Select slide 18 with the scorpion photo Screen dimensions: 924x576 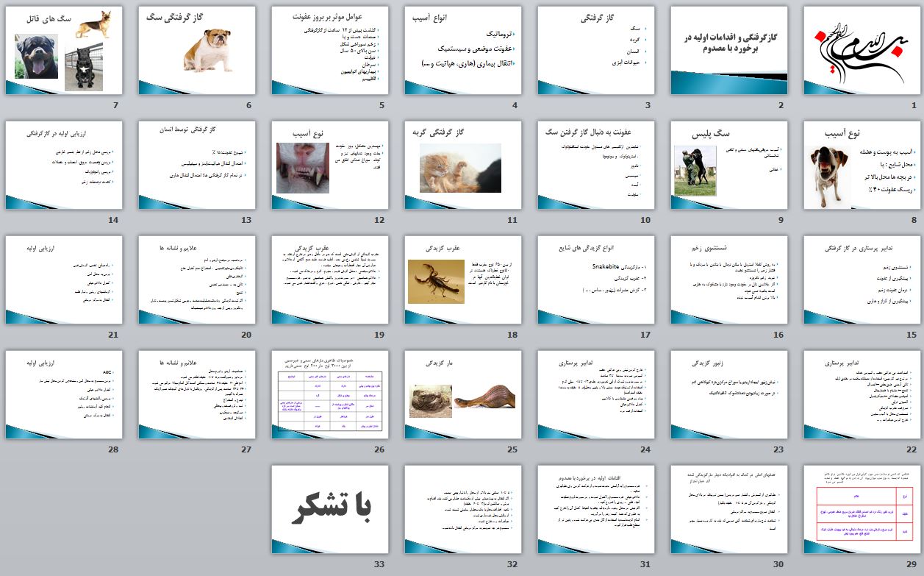(462, 280)
